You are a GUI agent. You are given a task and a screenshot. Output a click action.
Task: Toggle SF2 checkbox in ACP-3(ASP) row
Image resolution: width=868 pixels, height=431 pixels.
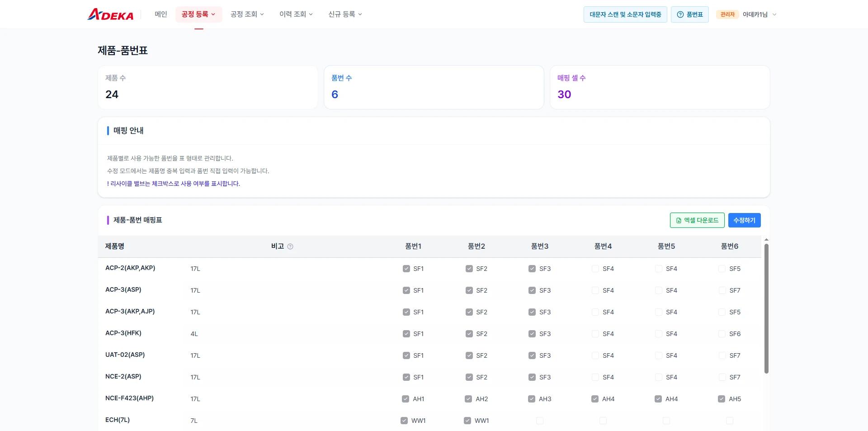pyautogui.click(x=469, y=290)
